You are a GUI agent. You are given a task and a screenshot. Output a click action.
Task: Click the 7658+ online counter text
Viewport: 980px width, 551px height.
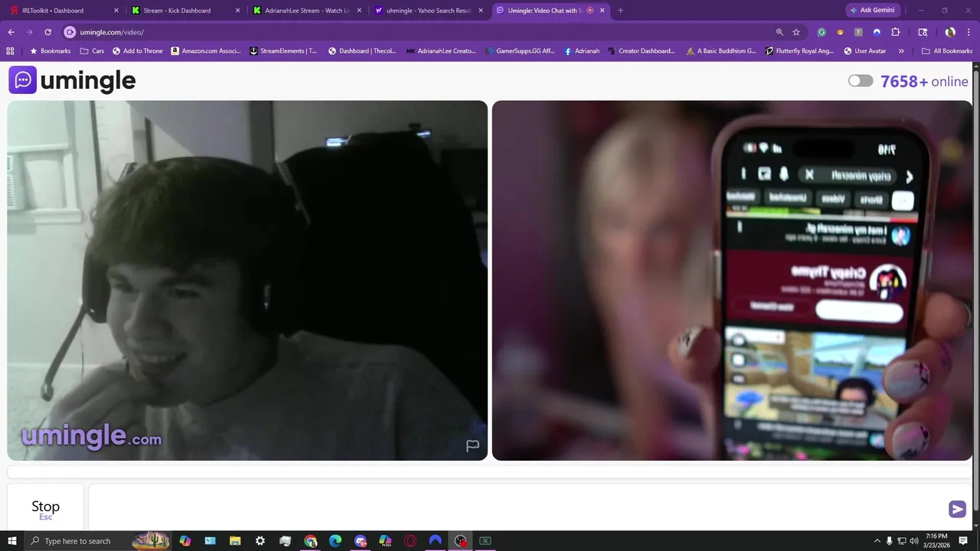[x=924, y=81]
